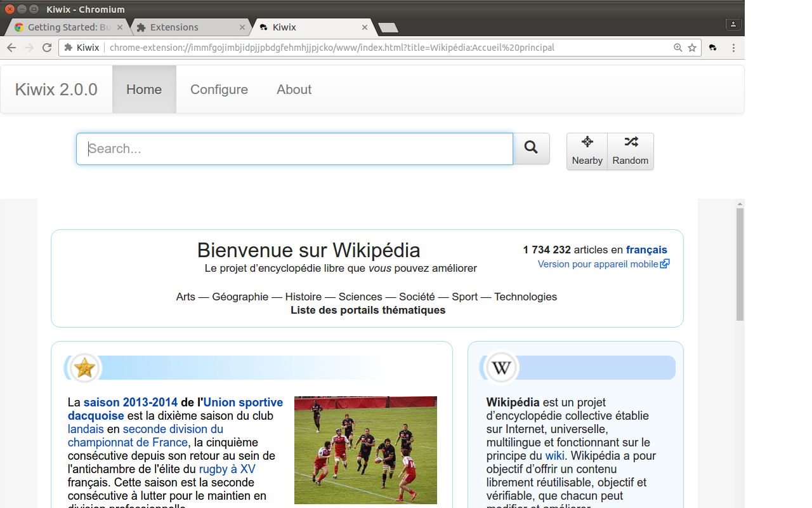Image resolution: width=812 pixels, height=508 pixels.
Task: Click the rugby match photo thumbnail
Action: [x=365, y=450]
